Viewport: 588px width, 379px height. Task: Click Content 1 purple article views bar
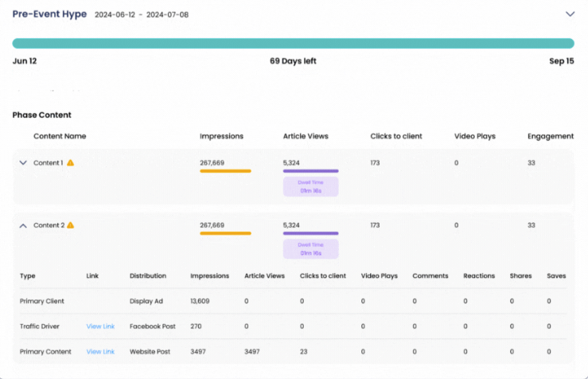click(310, 170)
